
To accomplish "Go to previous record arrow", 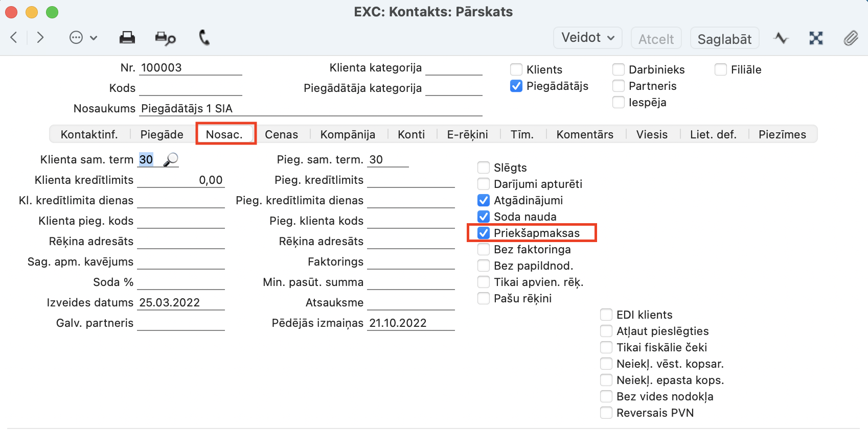I will click(14, 38).
